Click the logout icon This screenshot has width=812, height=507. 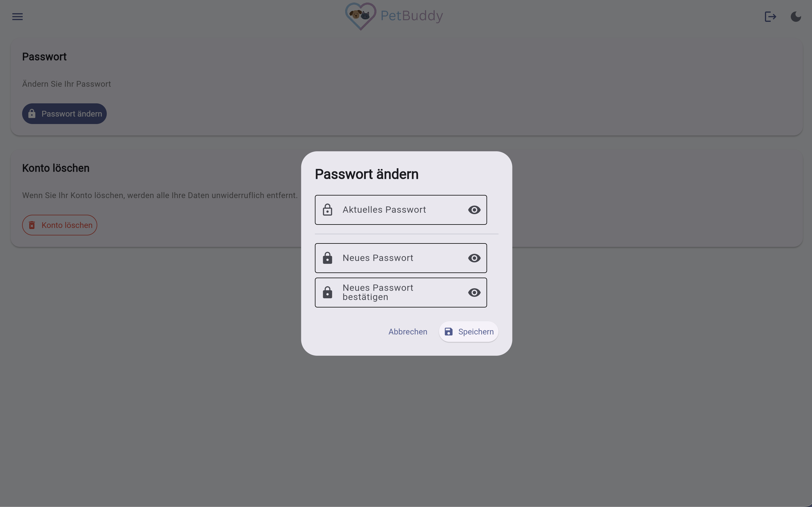click(770, 16)
